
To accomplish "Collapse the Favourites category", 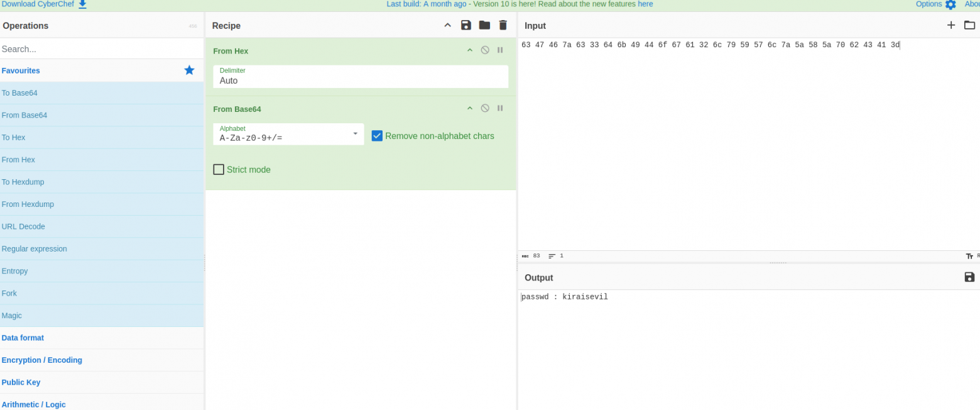I will [x=102, y=70].
